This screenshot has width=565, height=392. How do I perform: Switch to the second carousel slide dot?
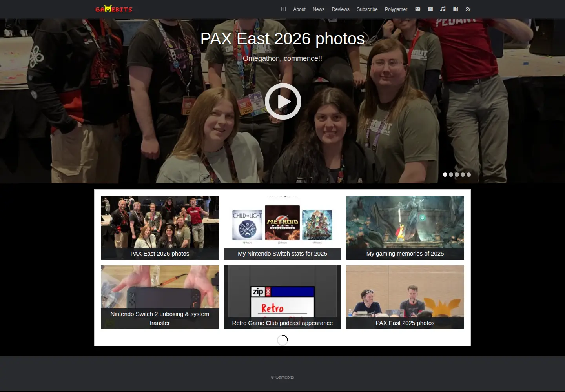tap(451, 175)
